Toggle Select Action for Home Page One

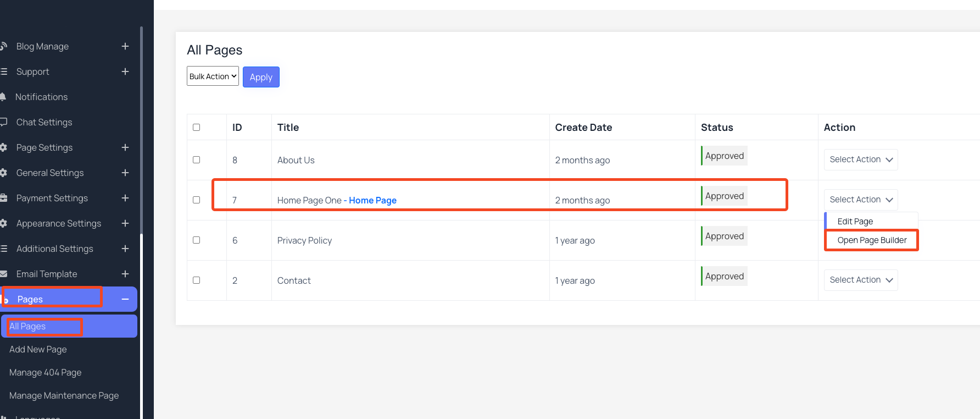click(861, 200)
